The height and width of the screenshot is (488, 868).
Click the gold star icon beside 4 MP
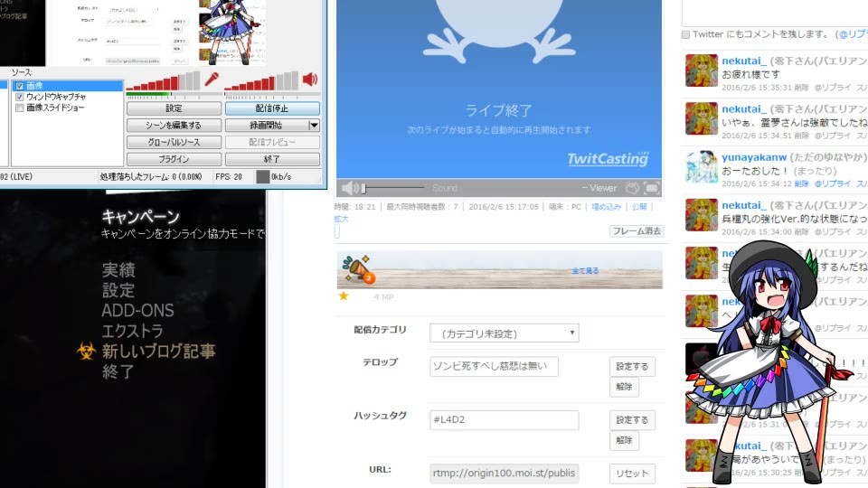344,296
